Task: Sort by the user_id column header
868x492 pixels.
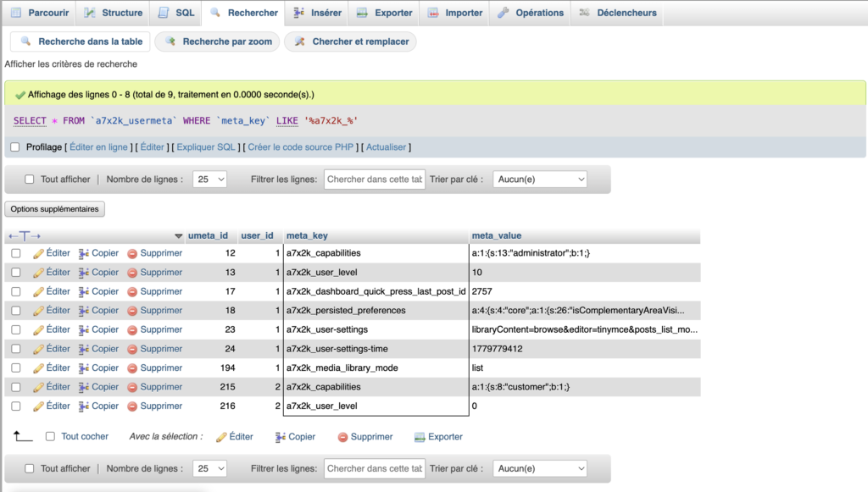Action: click(x=257, y=235)
